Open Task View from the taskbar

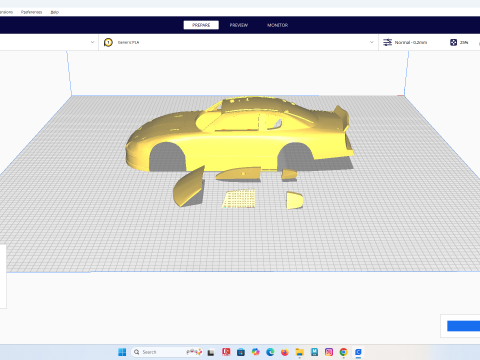click(211, 352)
